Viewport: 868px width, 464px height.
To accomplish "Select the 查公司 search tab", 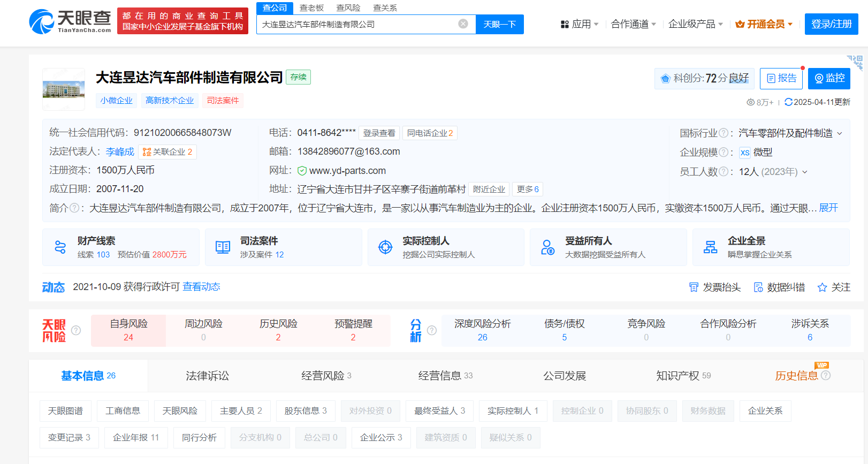I will pyautogui.click(x=275, y=7).
